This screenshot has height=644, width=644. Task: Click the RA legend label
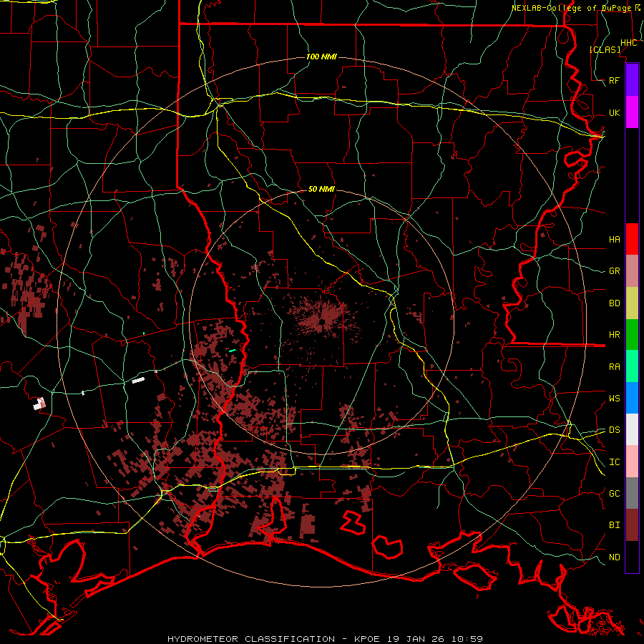pyautogui.click(x=615, y=366)
